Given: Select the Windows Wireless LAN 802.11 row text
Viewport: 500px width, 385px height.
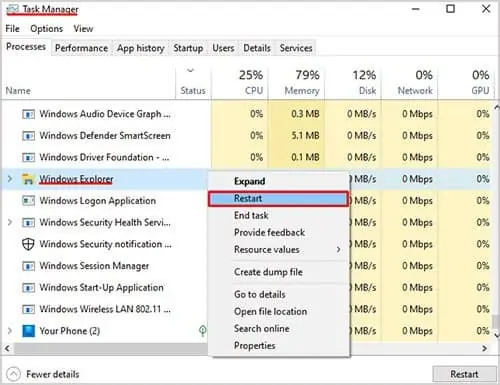Looking at the screenshot, I should point(105,309).
